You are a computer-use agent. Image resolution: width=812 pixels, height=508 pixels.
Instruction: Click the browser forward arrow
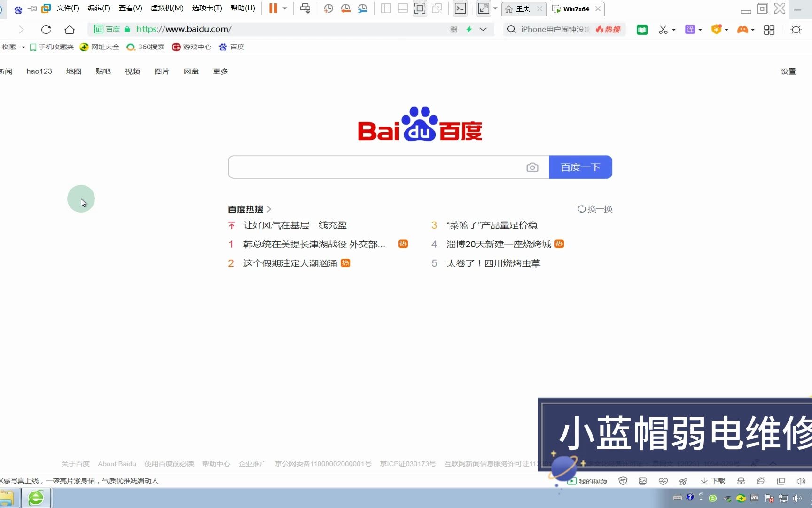pos(21,30)
